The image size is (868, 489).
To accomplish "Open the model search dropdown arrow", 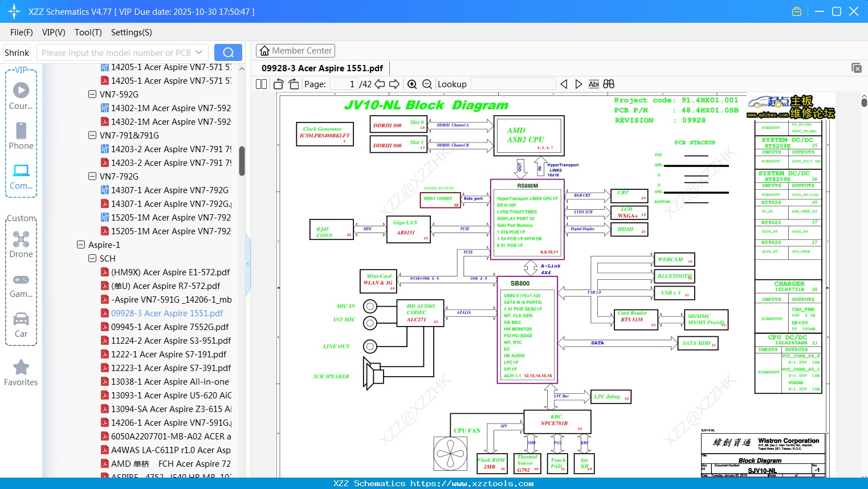I will (x=199, y=52).
